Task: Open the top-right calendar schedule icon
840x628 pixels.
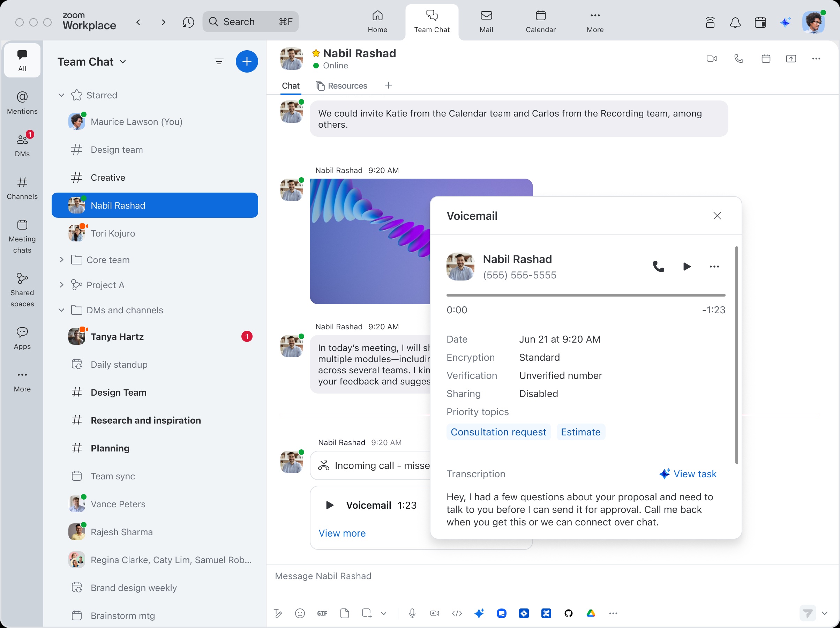Action: pos(760,23)
